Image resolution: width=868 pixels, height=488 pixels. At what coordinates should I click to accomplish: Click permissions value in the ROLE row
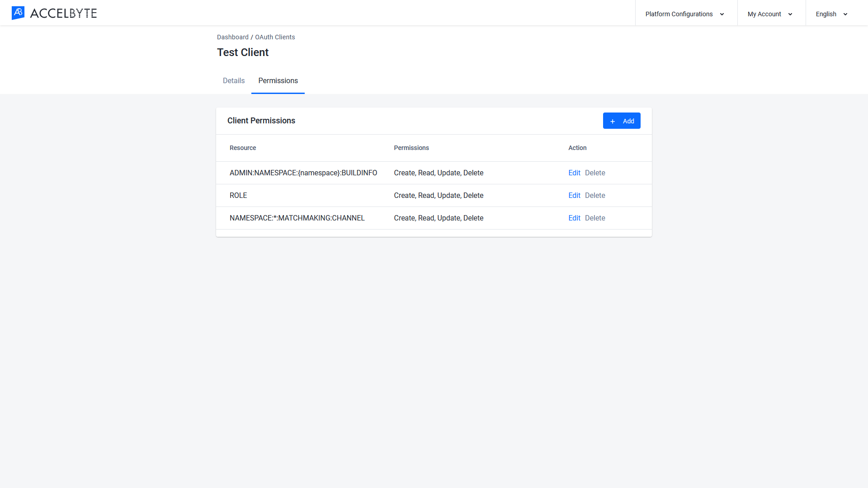(439, 195)
